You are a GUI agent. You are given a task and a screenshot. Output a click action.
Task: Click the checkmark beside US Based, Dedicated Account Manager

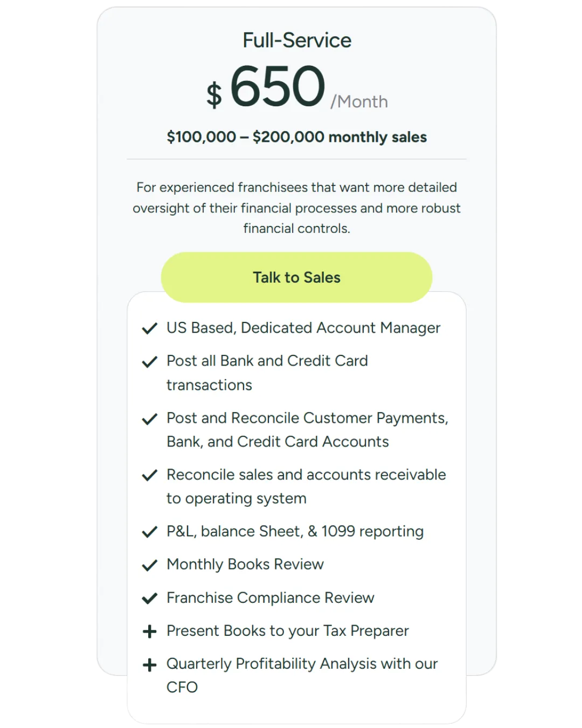point(149,328)
